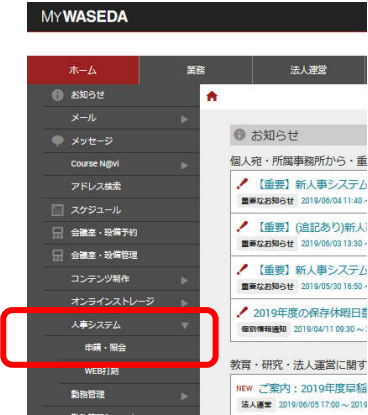Expand the オンラインストレージ submenu arrow
Screen dimensions: 368x415
coord(184,303)
